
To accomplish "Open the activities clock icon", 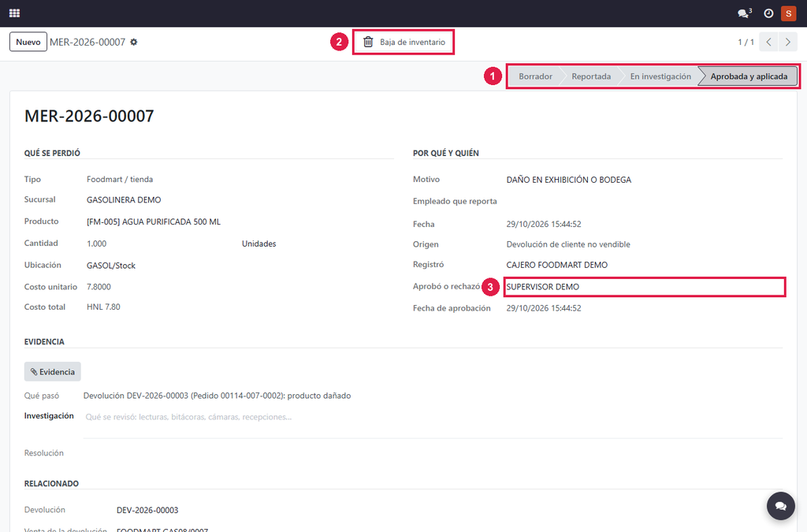I will [768, 13].
